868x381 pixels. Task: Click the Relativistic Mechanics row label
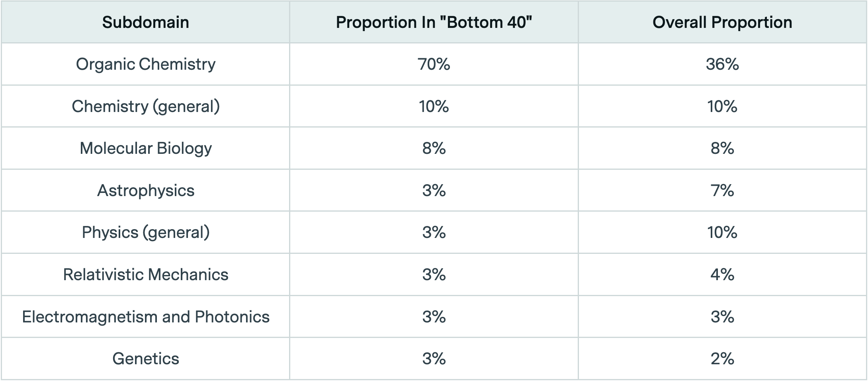click(145, 275)
